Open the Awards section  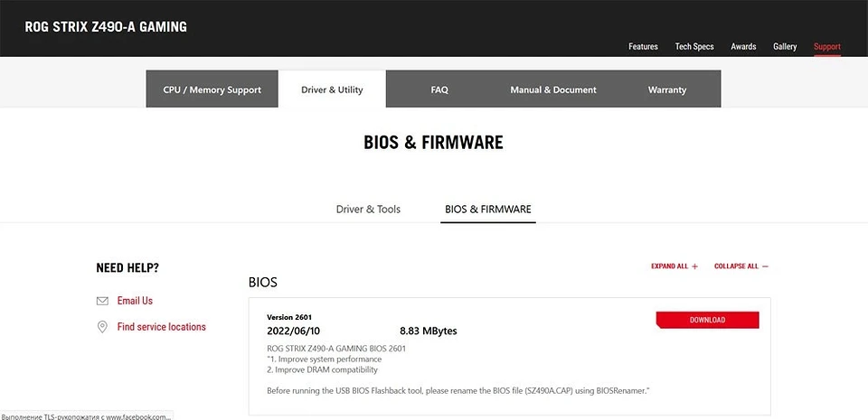pyautogui.click(x=743, y=47)
